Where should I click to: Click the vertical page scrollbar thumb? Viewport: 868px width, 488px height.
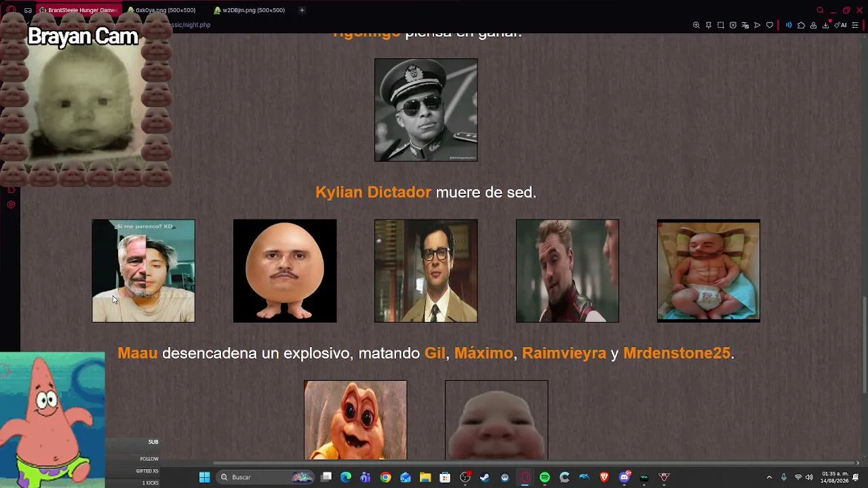[864, 344]
